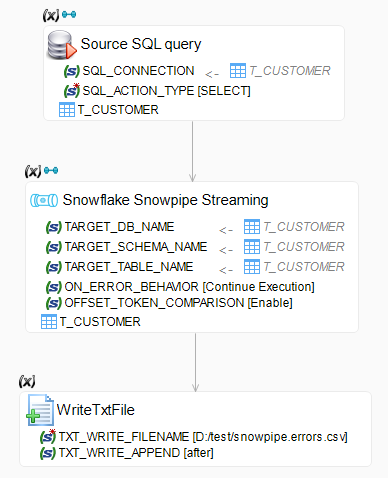Click the (x) variable icon above Source SQL query
388x478 pixels.
point(51,15)
